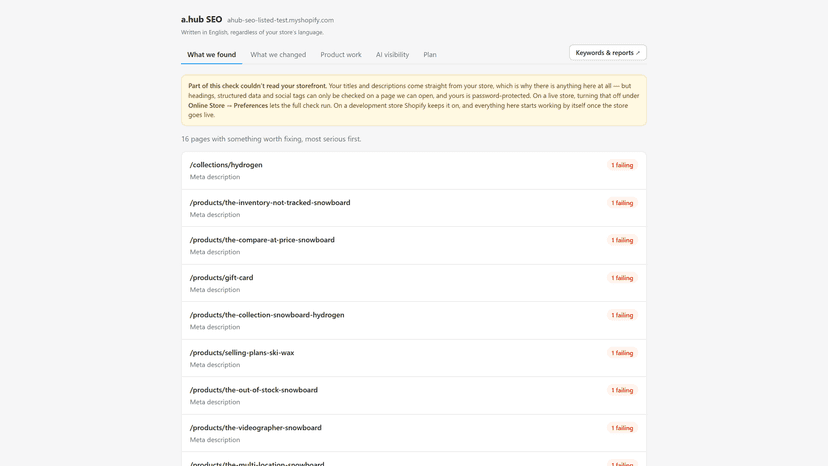Open /products/the-videographer-snowboard row
The height and width of the screenshot is (466, 828).
413,433
